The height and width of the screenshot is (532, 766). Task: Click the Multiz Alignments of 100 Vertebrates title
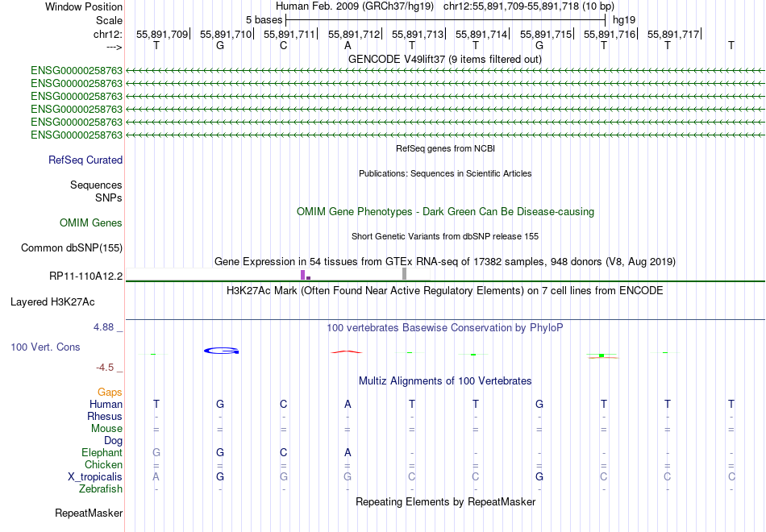pos(445,381)
